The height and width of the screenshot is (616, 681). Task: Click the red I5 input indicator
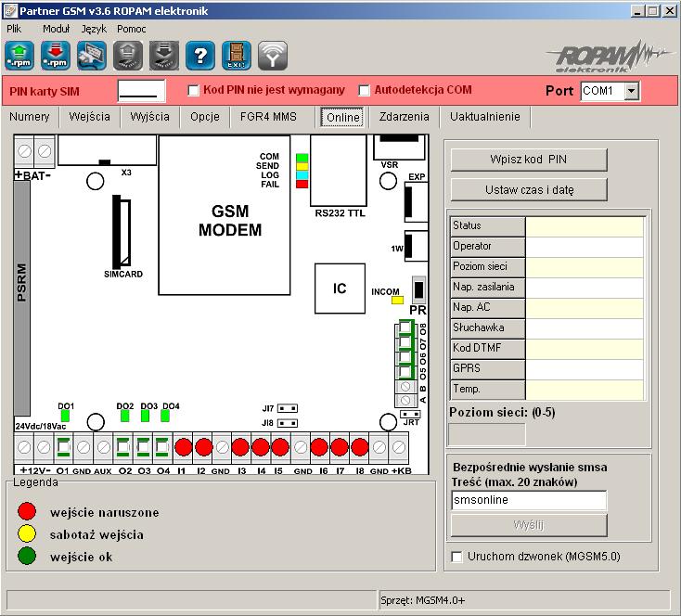(280, 447)
